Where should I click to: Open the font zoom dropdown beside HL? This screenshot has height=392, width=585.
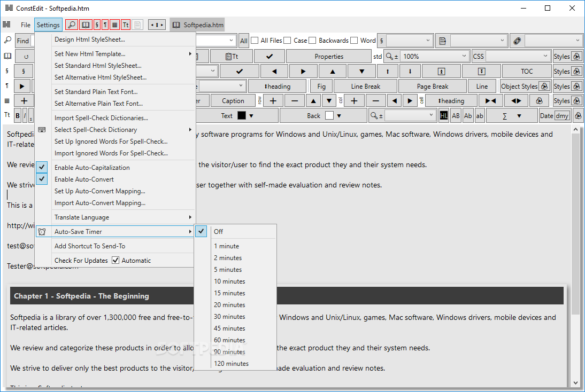432,115
